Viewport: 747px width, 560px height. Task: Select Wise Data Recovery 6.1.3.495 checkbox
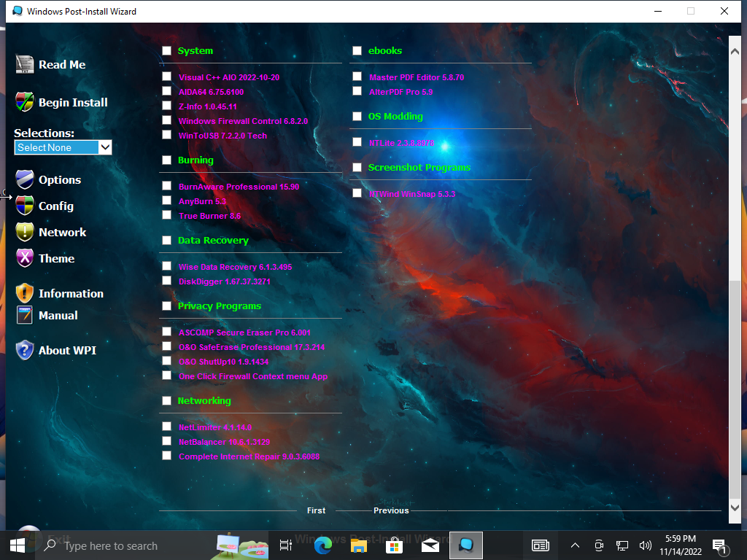tap(166, 265)
